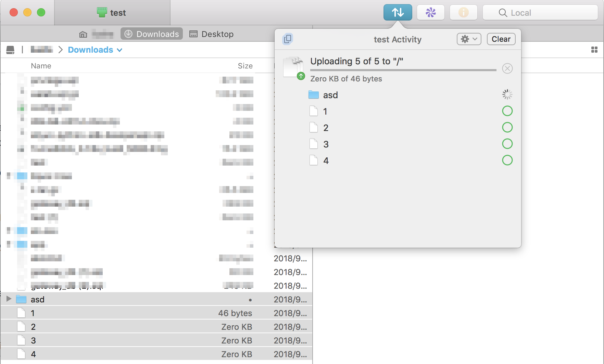Click the purple sync pinwheel icon
604x364 pixels.
tap(430, 13)
